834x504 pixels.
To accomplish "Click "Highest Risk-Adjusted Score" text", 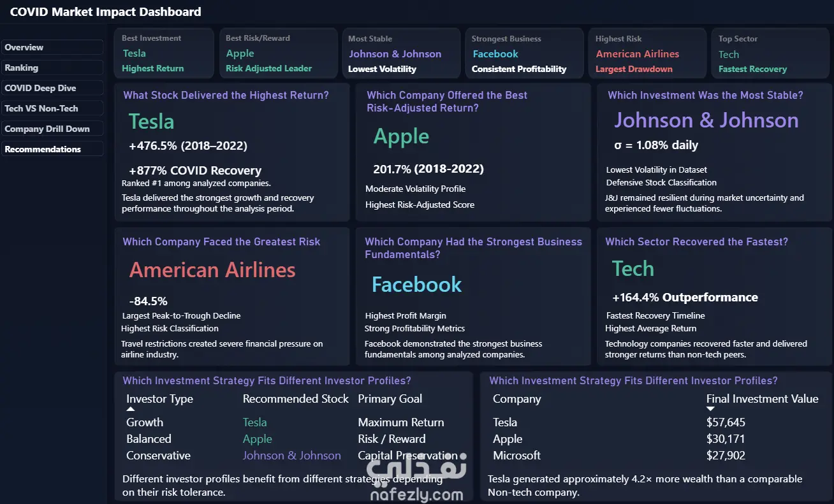I will click(x=420, y=205).
